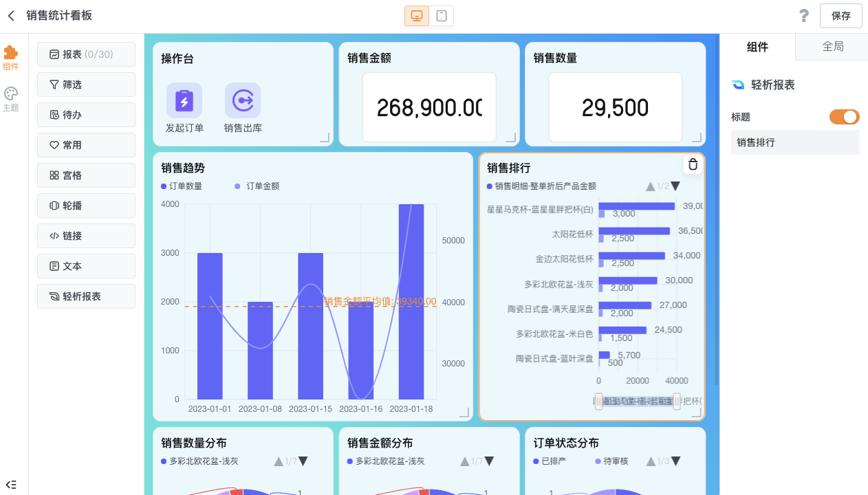Go back using the back arrow
This screenshot has height=495, width=868.
point(11,15)
